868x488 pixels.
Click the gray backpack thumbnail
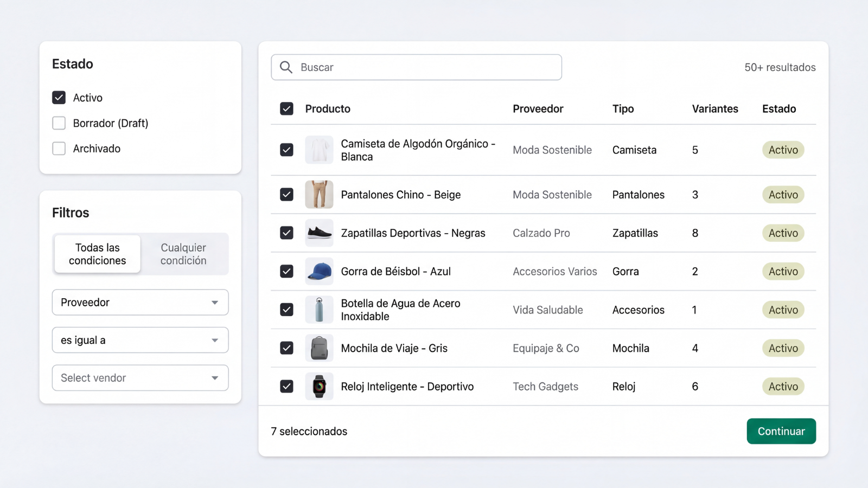(x=320, y=348)
